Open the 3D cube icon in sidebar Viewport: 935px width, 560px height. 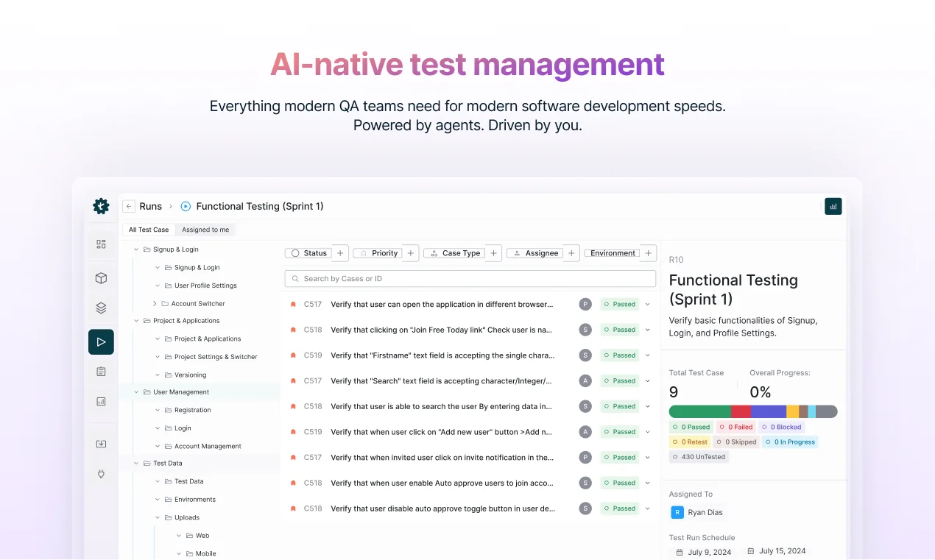click(x=101, y=277)
